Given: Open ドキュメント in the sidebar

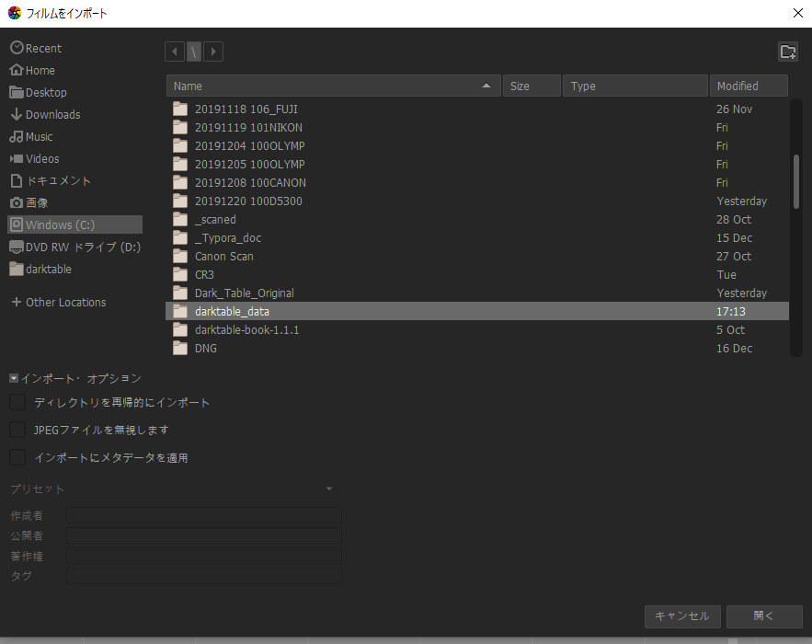Looking at the screenshot, I should (51, 181).
